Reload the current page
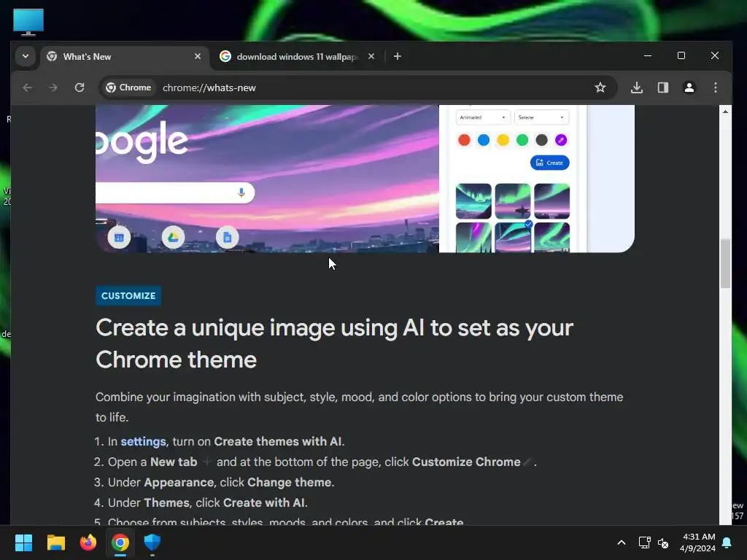Image resolution: width=747 pixels, height=560 pixels. [80, 87]
